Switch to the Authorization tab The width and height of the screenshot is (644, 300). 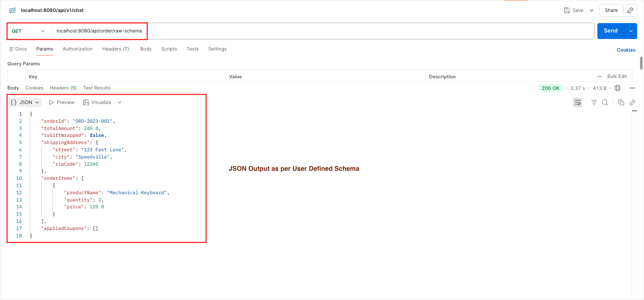click(x=78, y=49)
